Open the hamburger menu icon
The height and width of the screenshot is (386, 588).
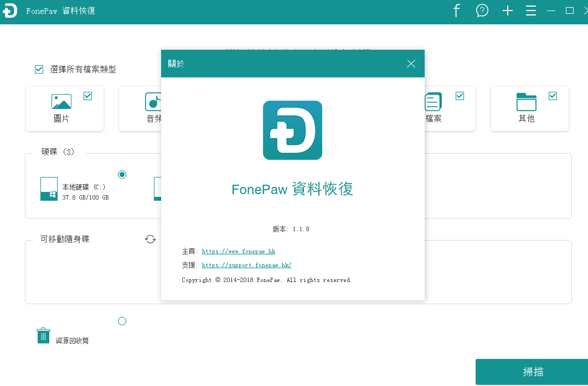click(530, 11)
